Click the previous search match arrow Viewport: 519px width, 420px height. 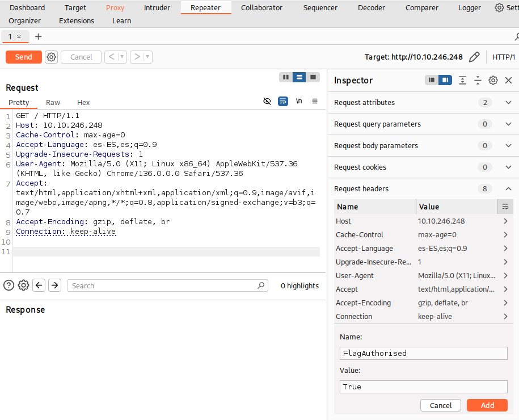click(x=39, y=285)
